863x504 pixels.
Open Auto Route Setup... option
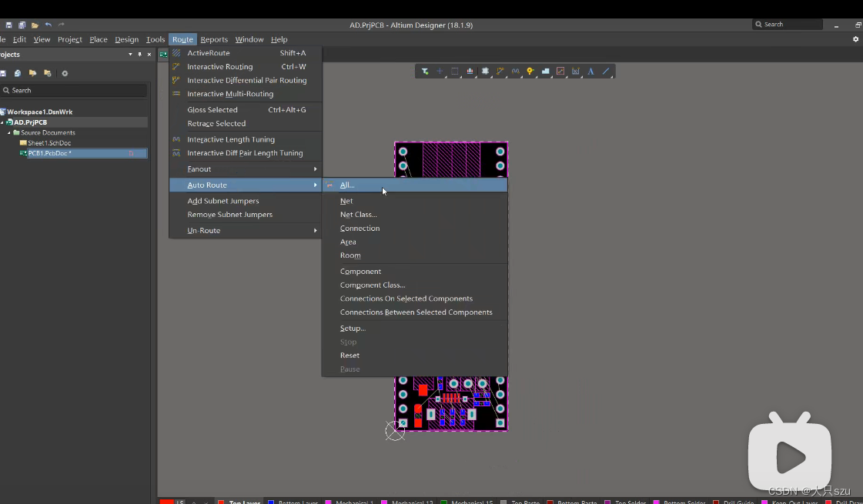point(414,328)
